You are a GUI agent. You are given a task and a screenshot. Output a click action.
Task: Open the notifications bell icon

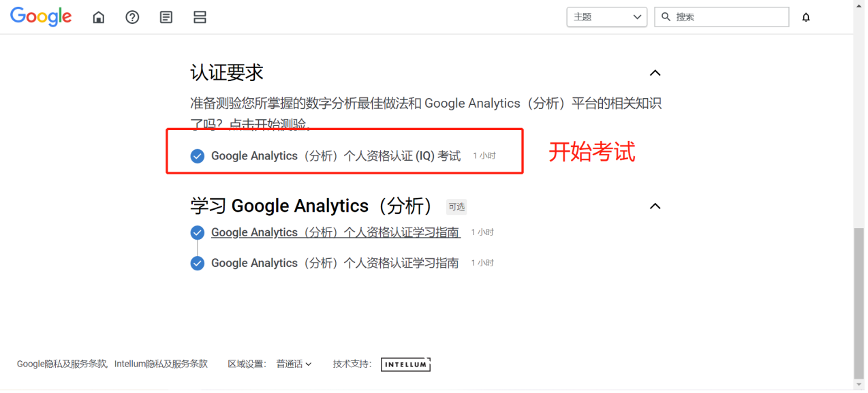click(x=806, y=17)
